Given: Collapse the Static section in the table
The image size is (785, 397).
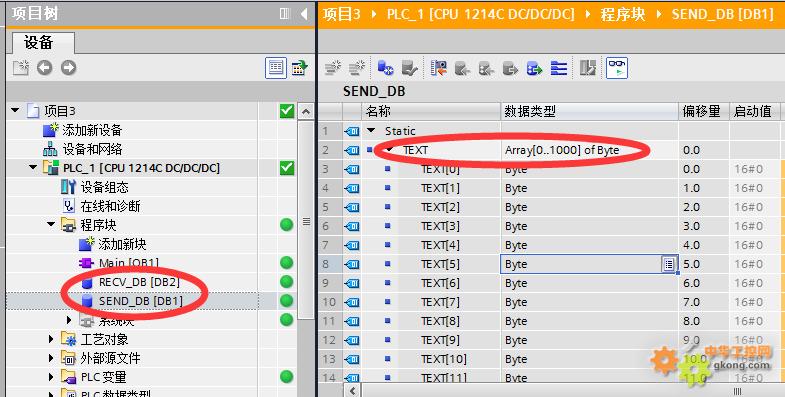Looking at the screenshot, I should tap(371, 130).
